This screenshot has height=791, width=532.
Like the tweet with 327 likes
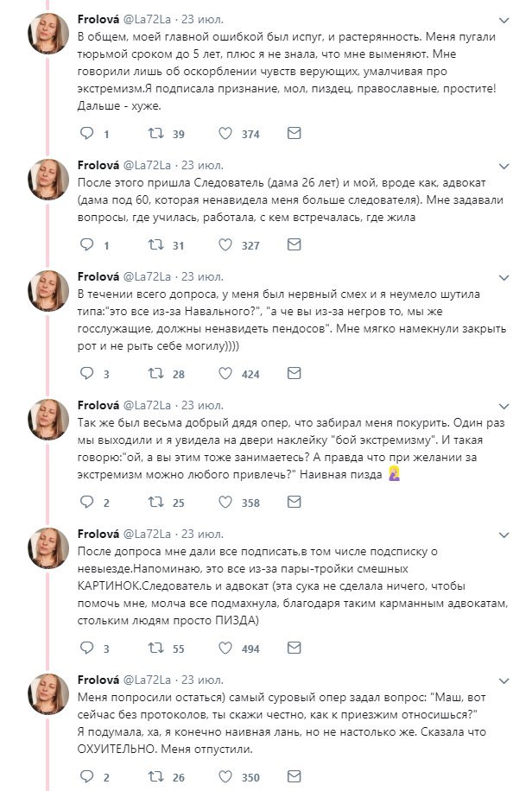point(226,245)
